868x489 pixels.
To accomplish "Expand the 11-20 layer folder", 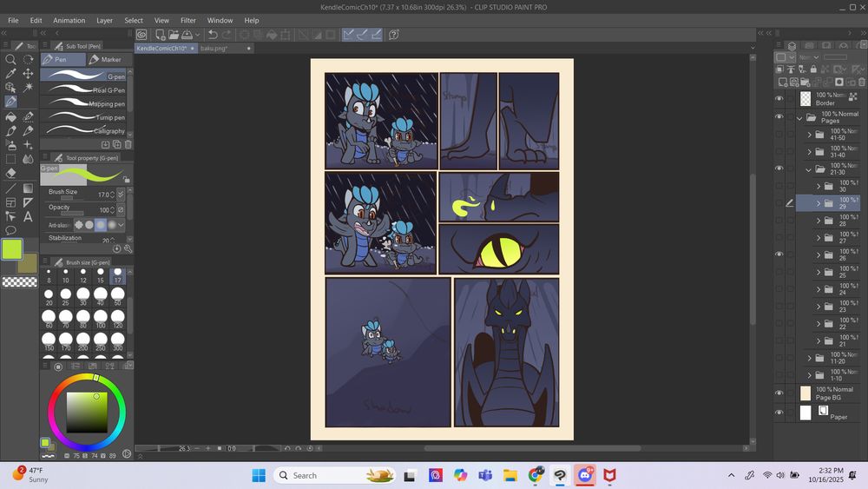I will point(810,358).
